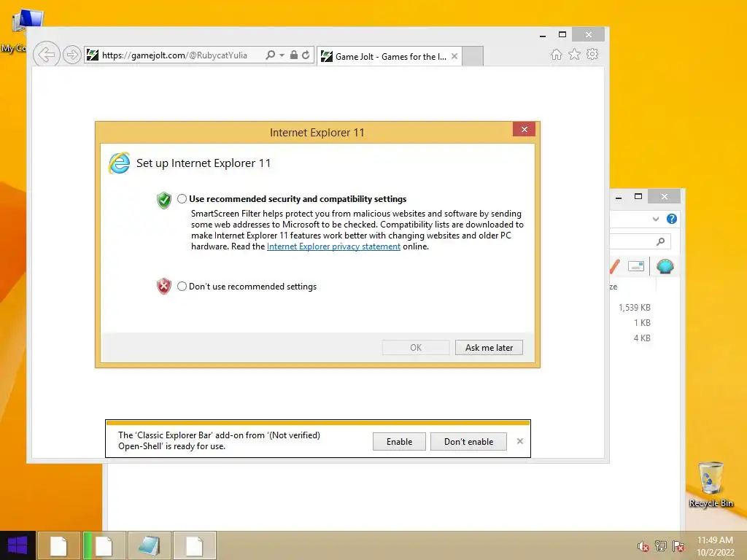
Task: Open the Windows Start button
Action: coord(18,545)
